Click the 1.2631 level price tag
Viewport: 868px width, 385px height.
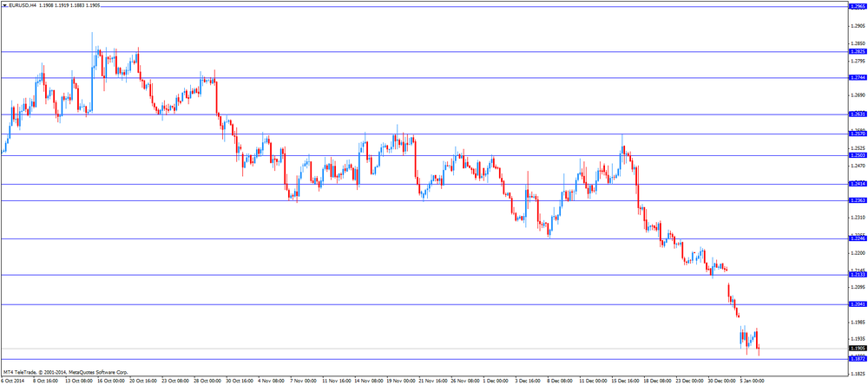[858, 114]
